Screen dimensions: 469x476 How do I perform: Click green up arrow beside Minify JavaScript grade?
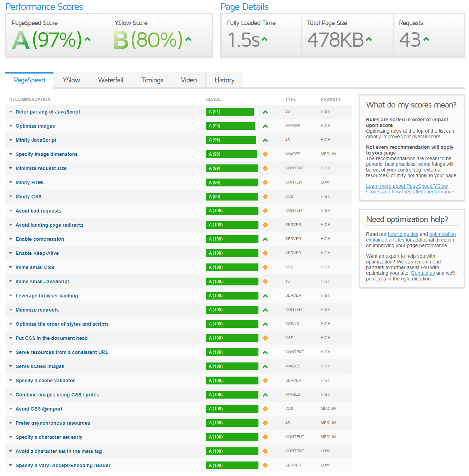(x=265, y=140)
